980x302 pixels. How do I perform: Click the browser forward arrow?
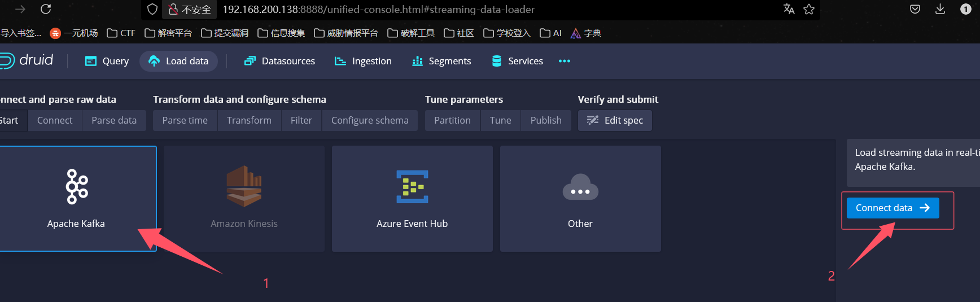(x=20, y=9)
